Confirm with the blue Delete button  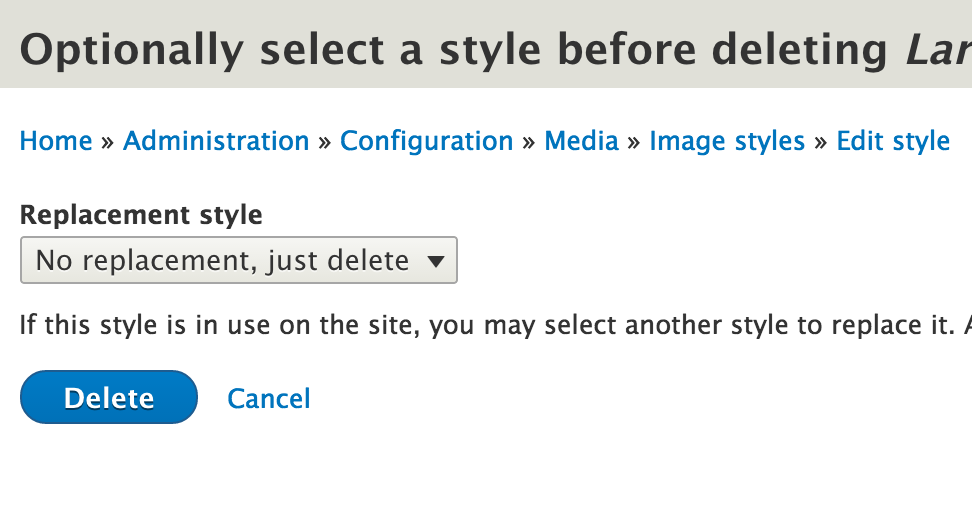point(109,397)
